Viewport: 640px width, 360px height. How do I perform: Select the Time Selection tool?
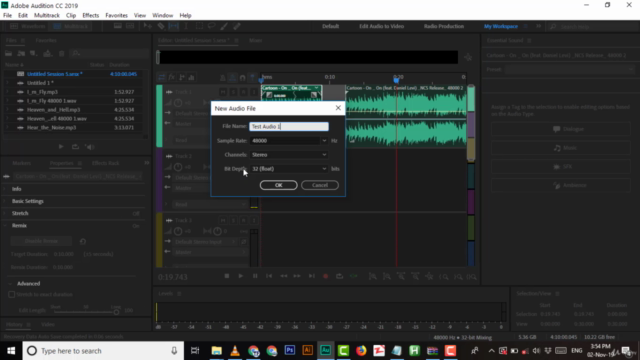click(186, 26)
